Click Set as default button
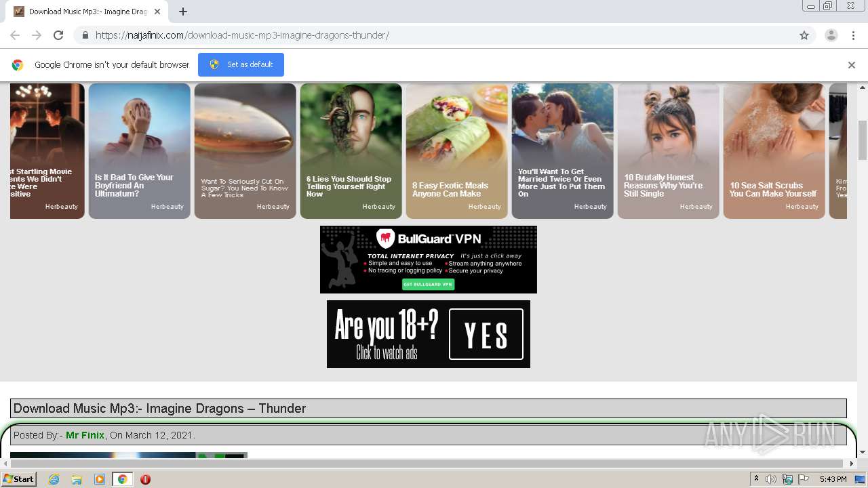The width and height of the screenshot is (868, 488). tap(241, 64)
